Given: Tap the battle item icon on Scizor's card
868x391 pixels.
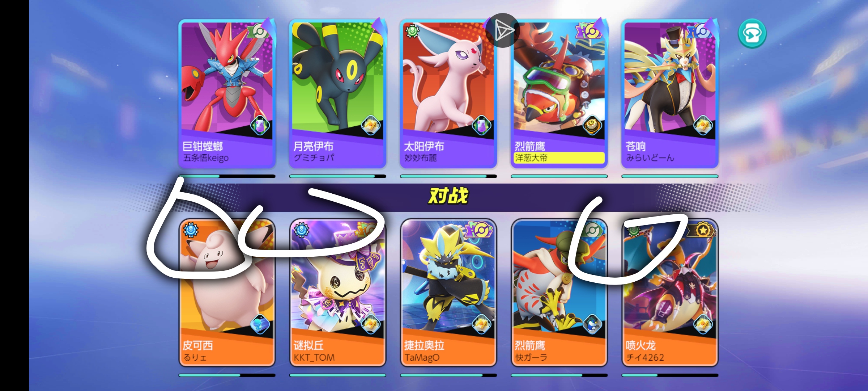Looking at the screenshot, I should coord(260,126).
